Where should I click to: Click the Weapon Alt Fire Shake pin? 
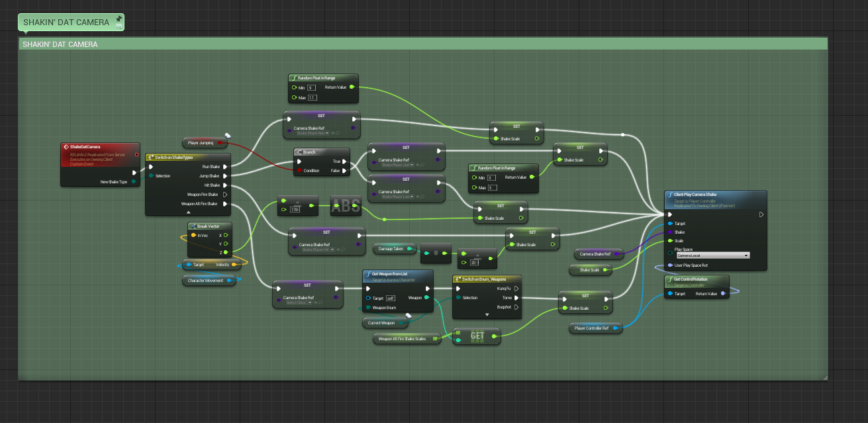coord(225,204)
